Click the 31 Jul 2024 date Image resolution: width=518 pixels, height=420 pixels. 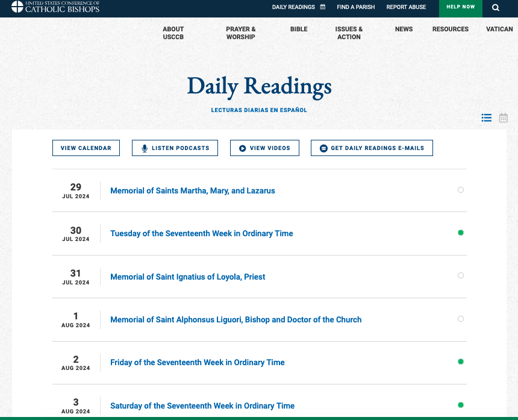click(x=76, y=277)
